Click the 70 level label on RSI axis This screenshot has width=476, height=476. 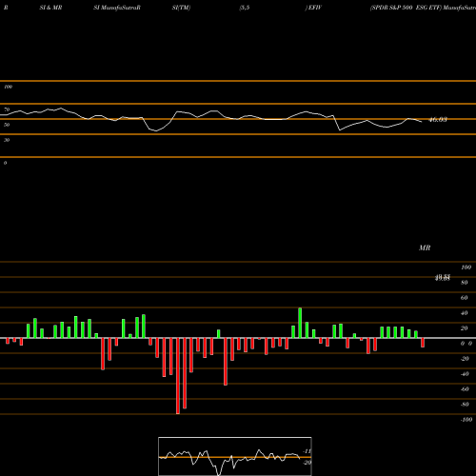(7, 109)
